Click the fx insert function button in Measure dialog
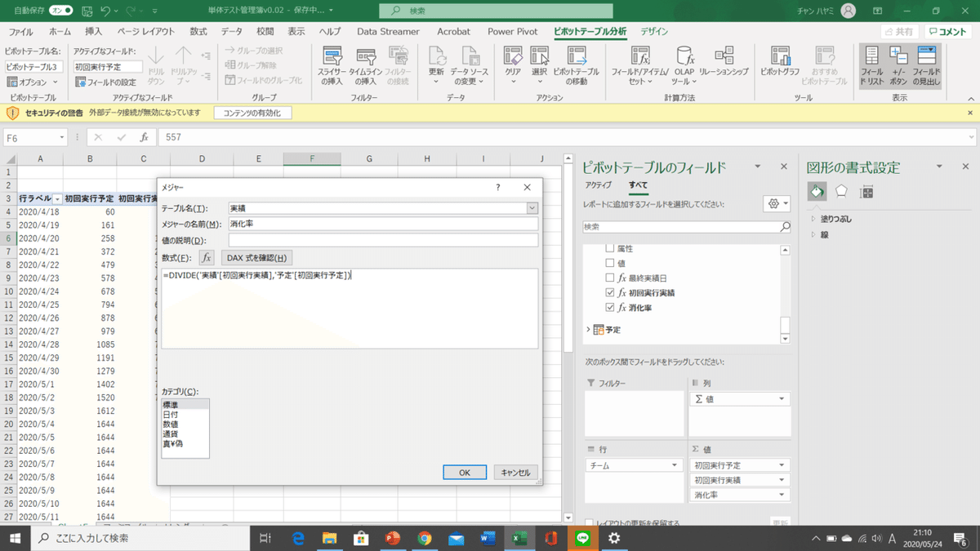This screenshot has width=980, height=551. (x=207, y=258)
